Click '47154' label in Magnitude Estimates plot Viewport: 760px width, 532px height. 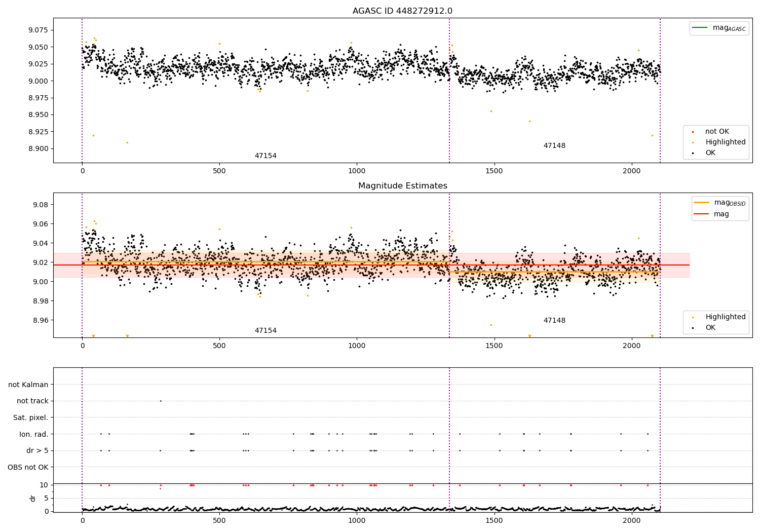[265, 331]
